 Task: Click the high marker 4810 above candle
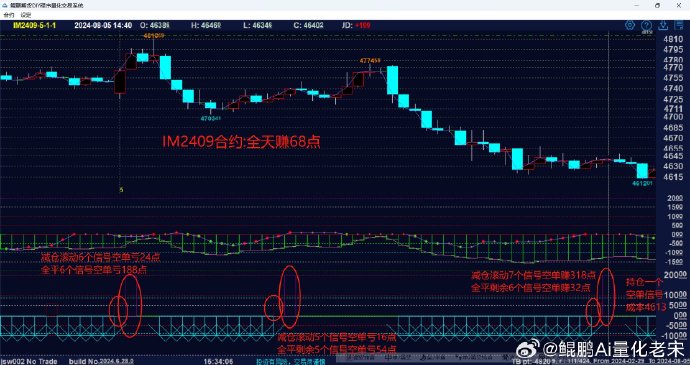click(x=154, y=35)
